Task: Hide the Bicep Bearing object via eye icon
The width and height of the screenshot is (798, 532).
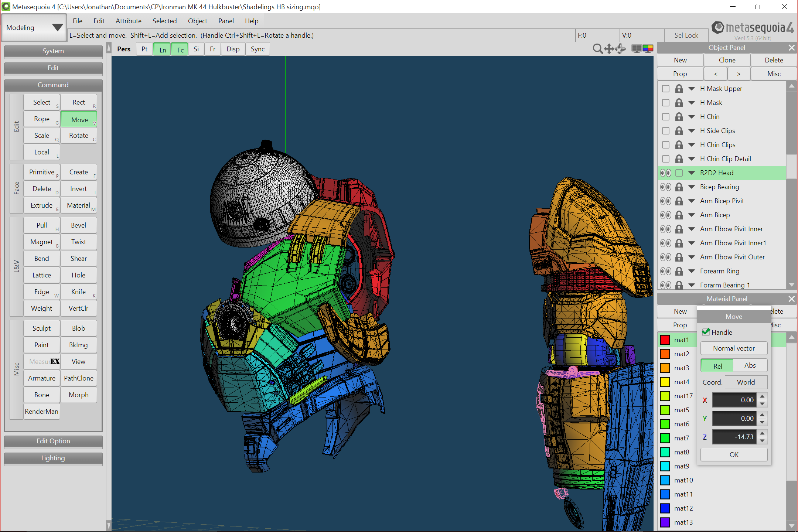Action: [666, 187]
